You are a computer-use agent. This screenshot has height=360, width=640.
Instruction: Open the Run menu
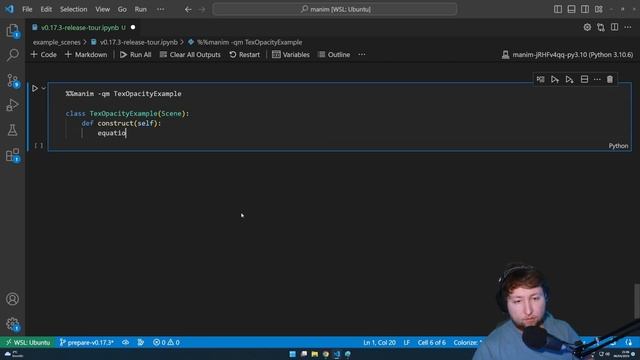coord(140,9)
